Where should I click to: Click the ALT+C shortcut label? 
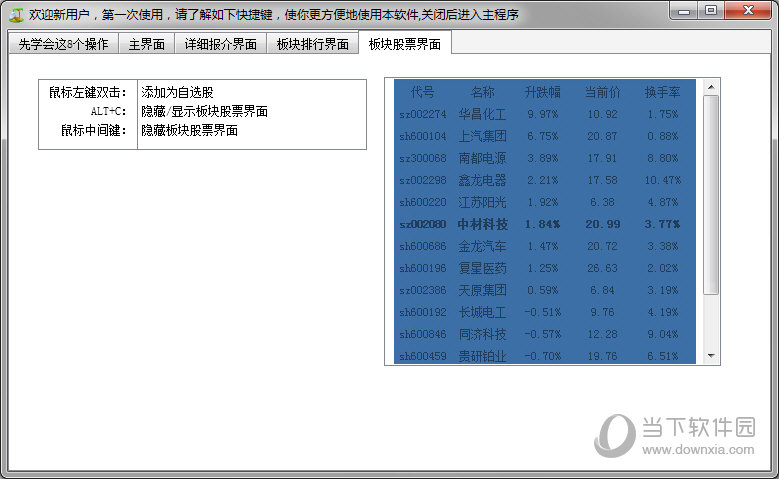[108, 111]
